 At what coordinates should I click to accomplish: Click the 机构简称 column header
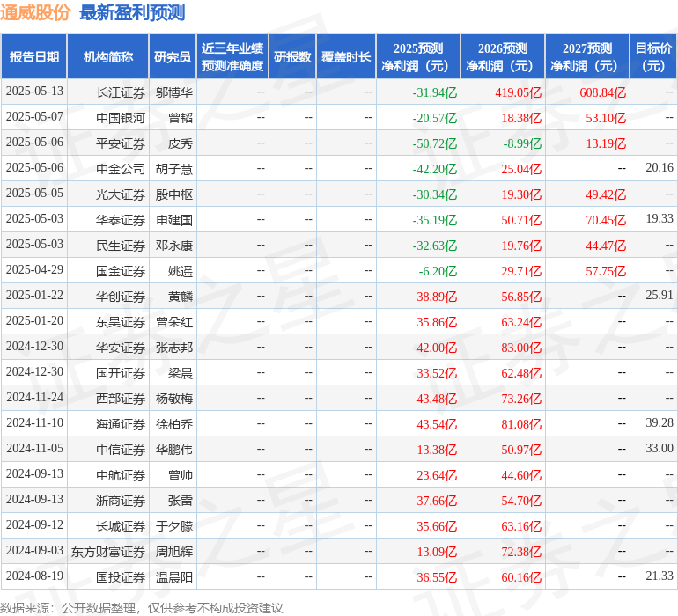(108, 57)
